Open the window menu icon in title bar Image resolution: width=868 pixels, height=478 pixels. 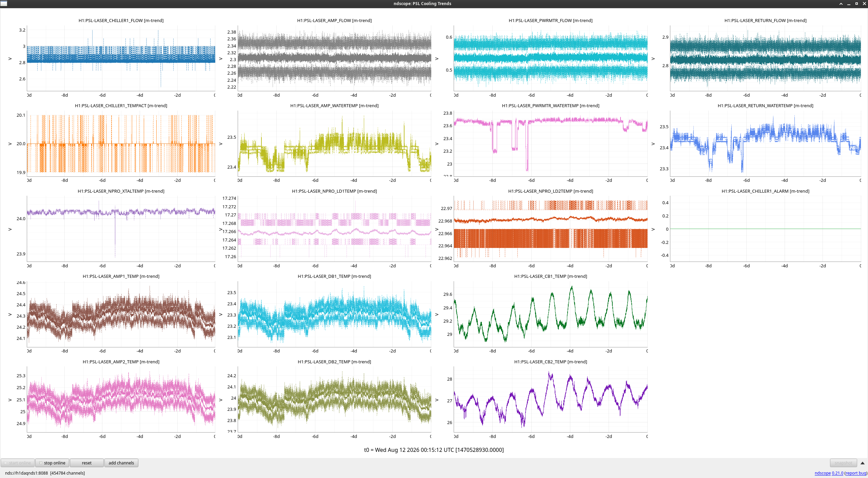tap(4, 3)
